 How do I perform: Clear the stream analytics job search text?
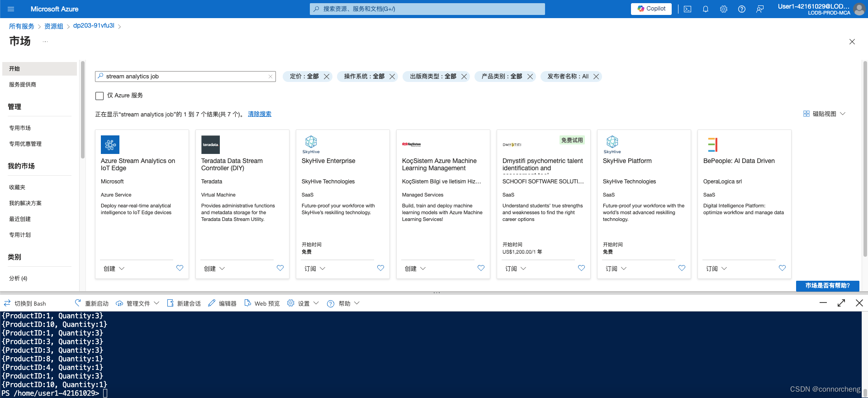[x=270, y=77]
